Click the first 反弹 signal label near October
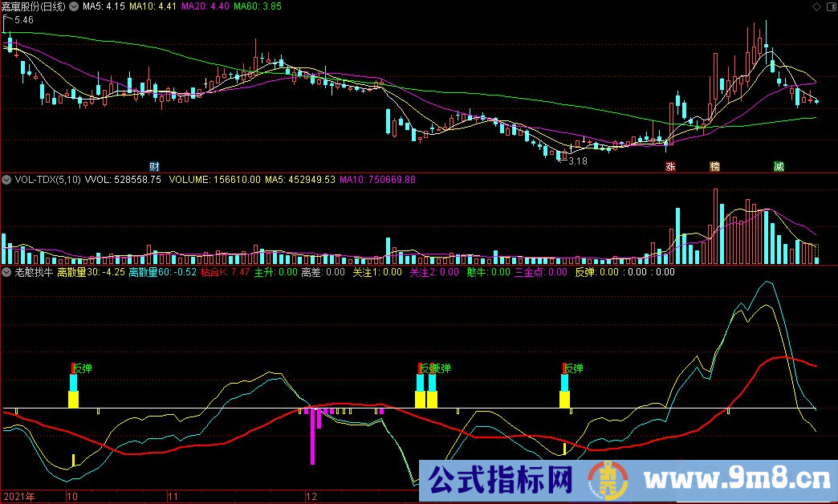Viewport: 838px width, 504px height. [x=83, y=368]
